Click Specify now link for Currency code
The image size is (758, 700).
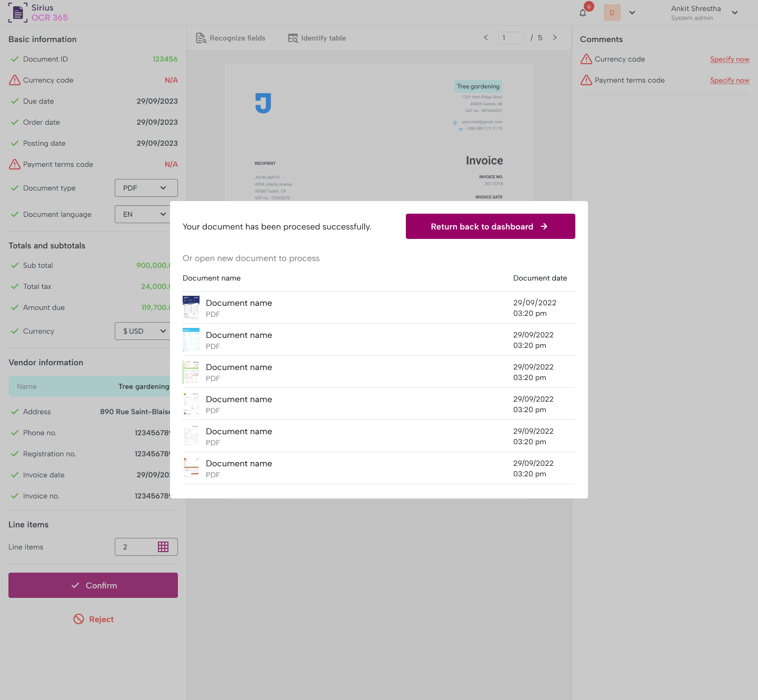pyautogui.click(x=729, y=59)
